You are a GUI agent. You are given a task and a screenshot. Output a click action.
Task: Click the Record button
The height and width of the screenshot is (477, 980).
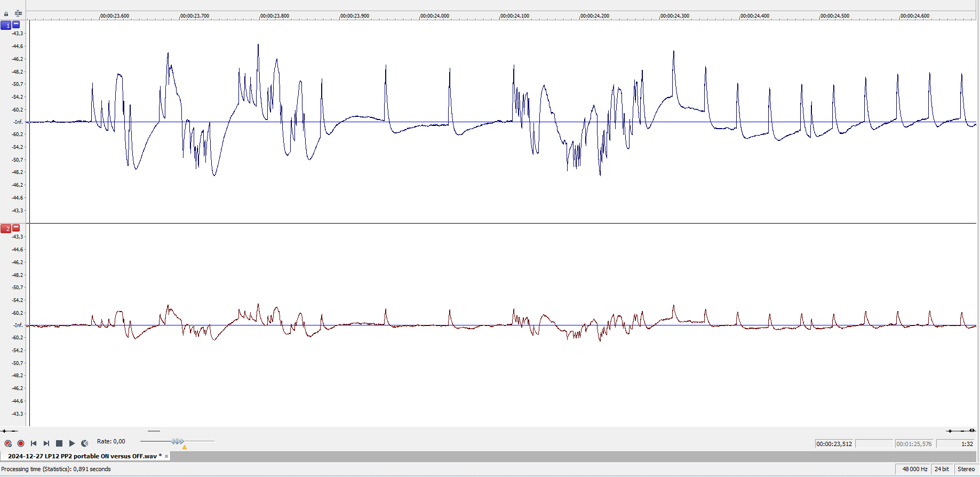21,443
